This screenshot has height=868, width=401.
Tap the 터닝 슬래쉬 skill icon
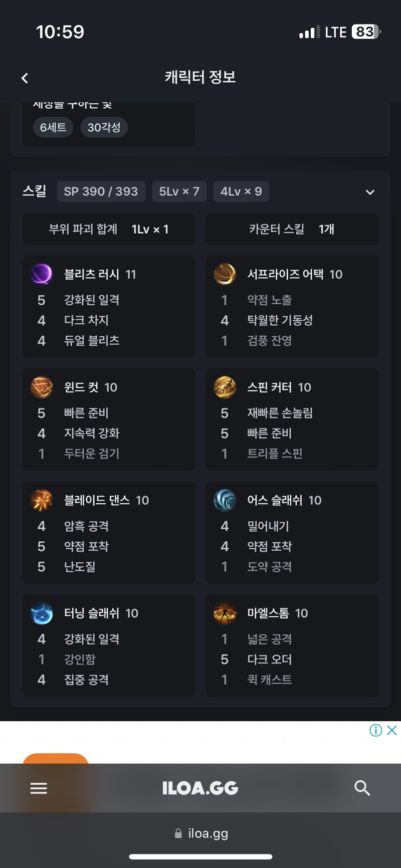click(42, 613)
